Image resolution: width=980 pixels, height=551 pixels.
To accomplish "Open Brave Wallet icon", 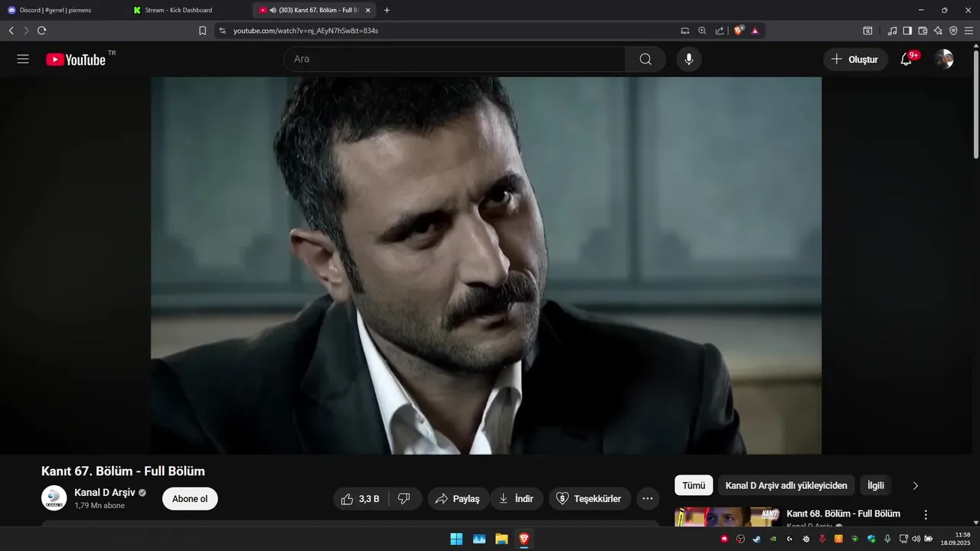I will click(923, 31).
